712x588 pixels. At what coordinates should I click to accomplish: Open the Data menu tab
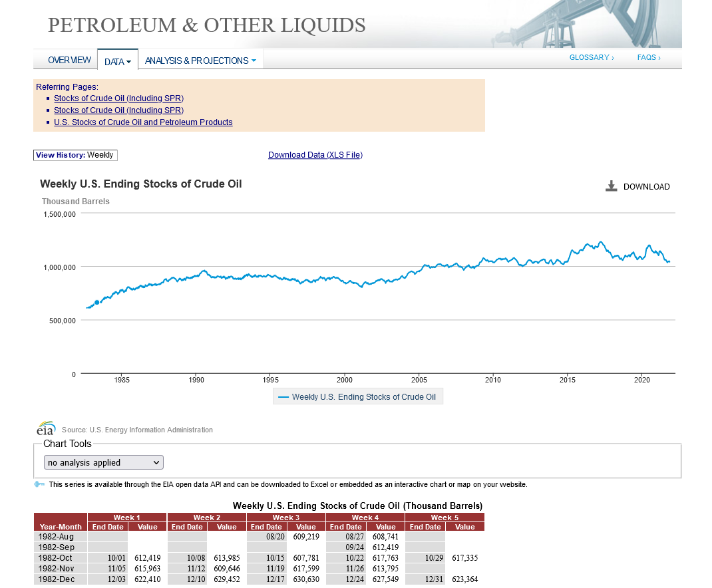point(118,62)
